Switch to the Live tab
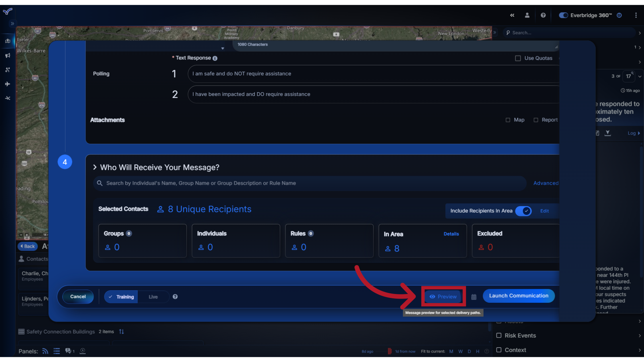Screen dimensions: 644x362 153,297
